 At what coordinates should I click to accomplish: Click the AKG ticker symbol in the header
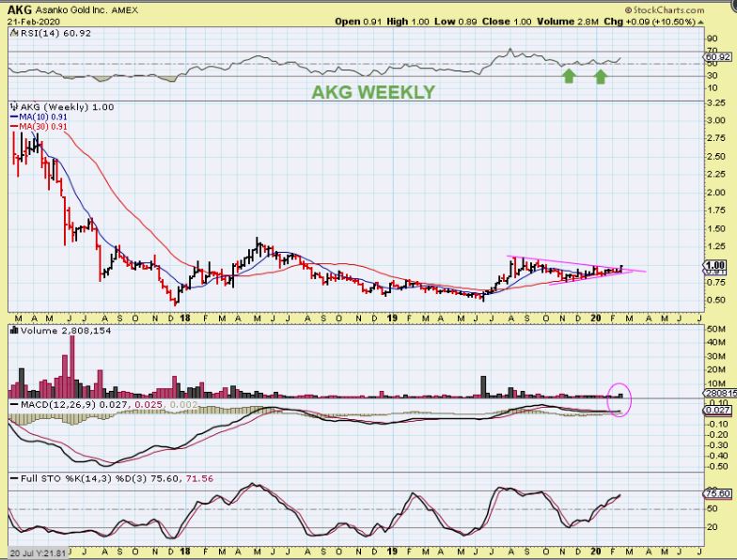click(x=20, y=9)
